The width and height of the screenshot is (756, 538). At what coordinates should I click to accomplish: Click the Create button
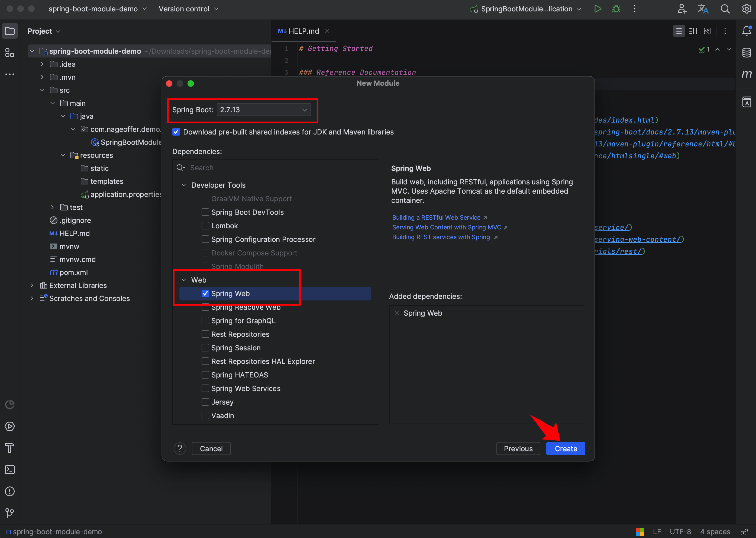[x=566, y=449]
